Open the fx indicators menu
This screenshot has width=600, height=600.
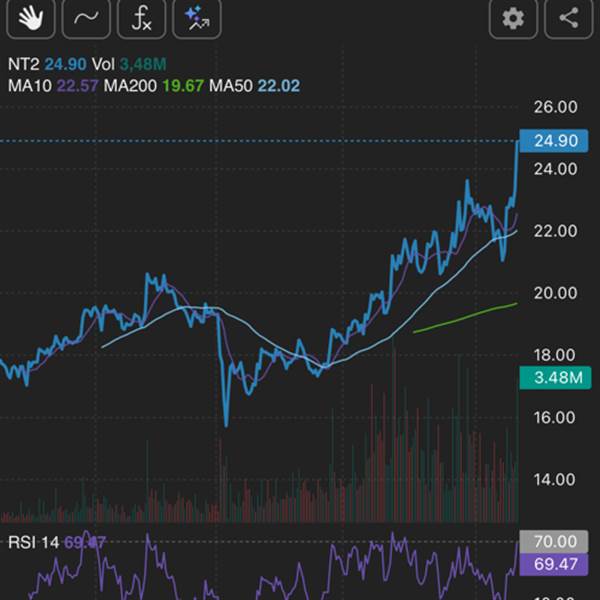tap(141, 18)
